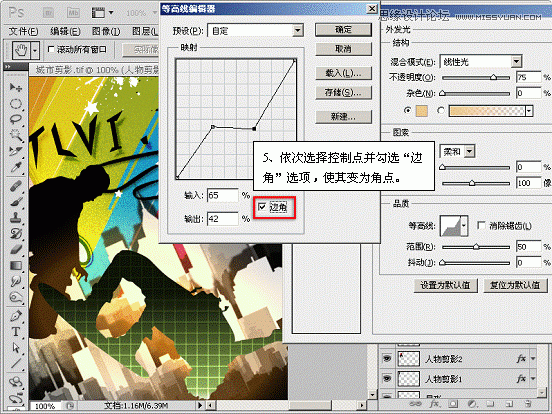
Task: Click the 不透明度 opacity slider handle
Action: click(494, 77)
